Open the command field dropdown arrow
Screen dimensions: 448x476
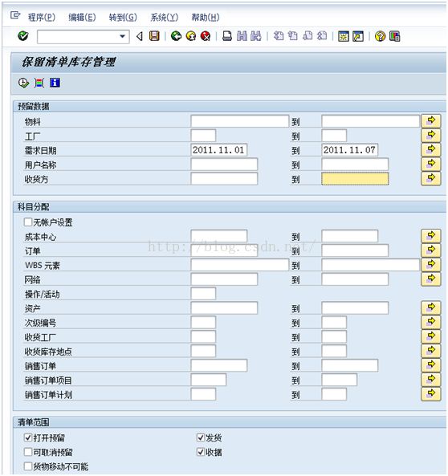[x=122, y=36]
